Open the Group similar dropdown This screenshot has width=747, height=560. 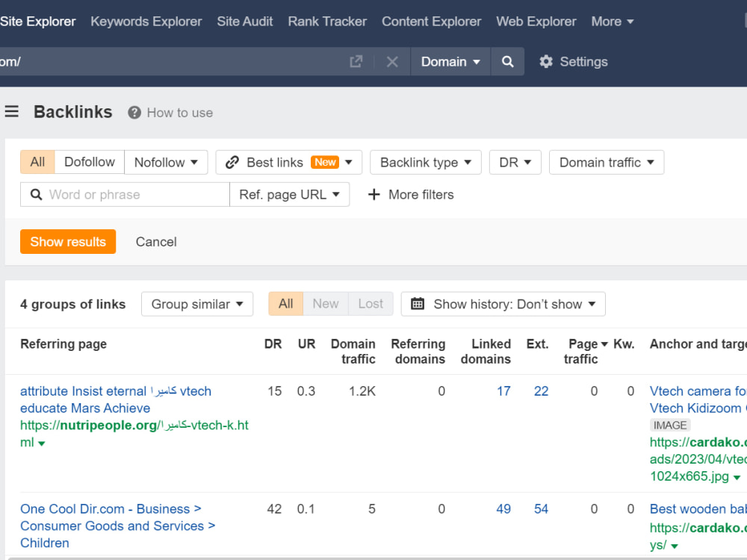(x=197, y=304)
